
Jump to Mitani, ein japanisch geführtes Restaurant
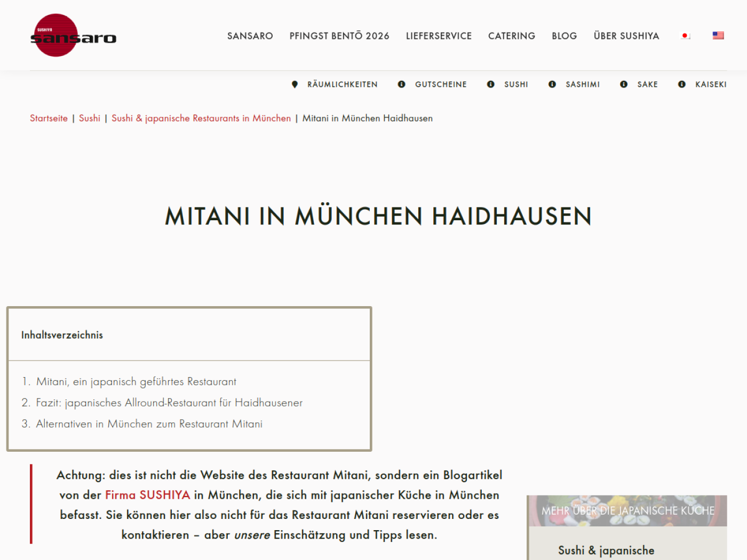[136, 382]
